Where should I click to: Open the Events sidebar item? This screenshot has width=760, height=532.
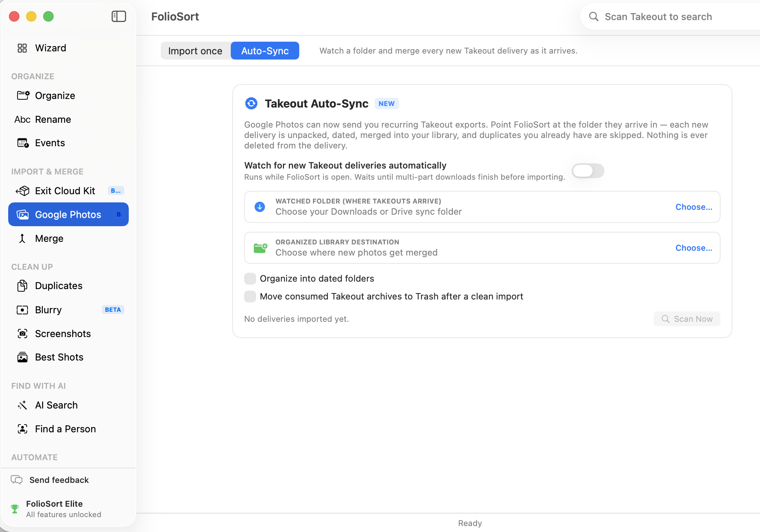[68, 143]
